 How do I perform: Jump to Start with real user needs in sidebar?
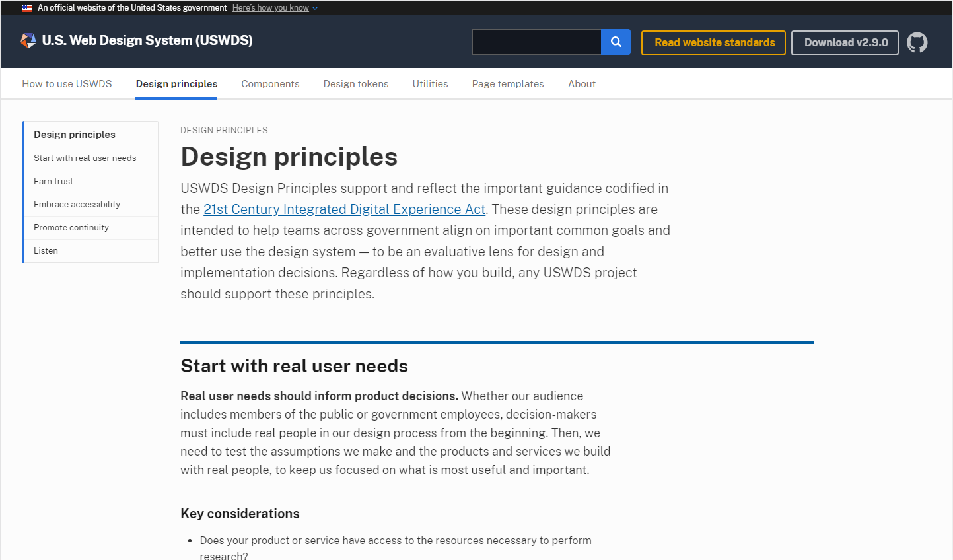pos(91,158)
